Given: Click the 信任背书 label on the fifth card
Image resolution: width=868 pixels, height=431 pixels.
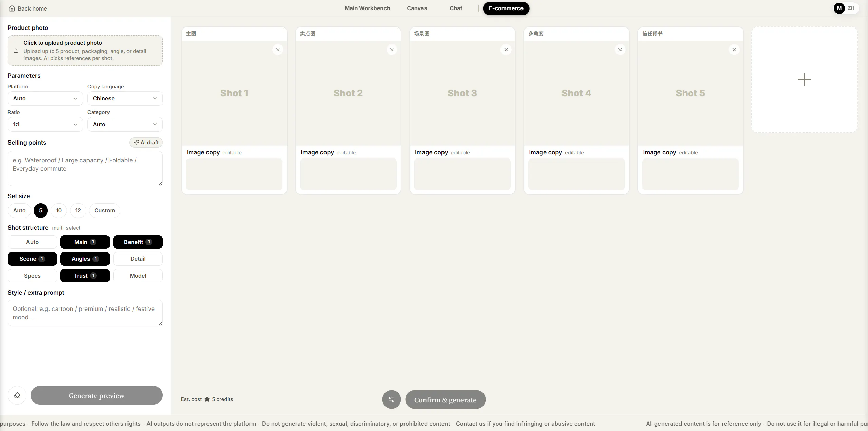Looking at the screenshot, I should click(652, 34).
